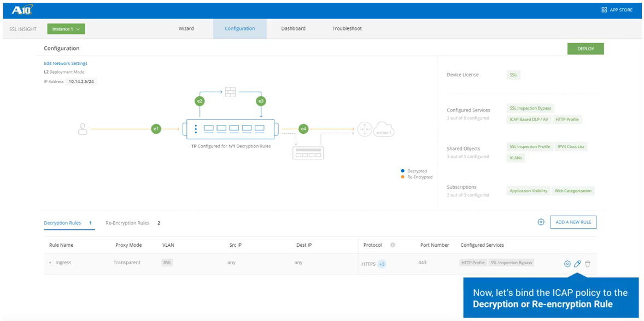Screen dimensions: 644x321
Task: Click the VLAN 850 cell
Action: click(167, 263)
